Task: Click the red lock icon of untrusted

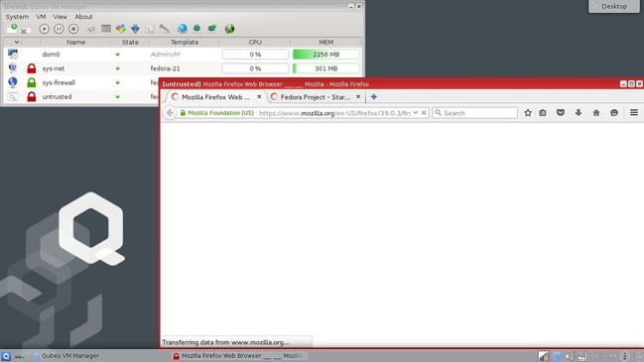Action: click(31, 96)
